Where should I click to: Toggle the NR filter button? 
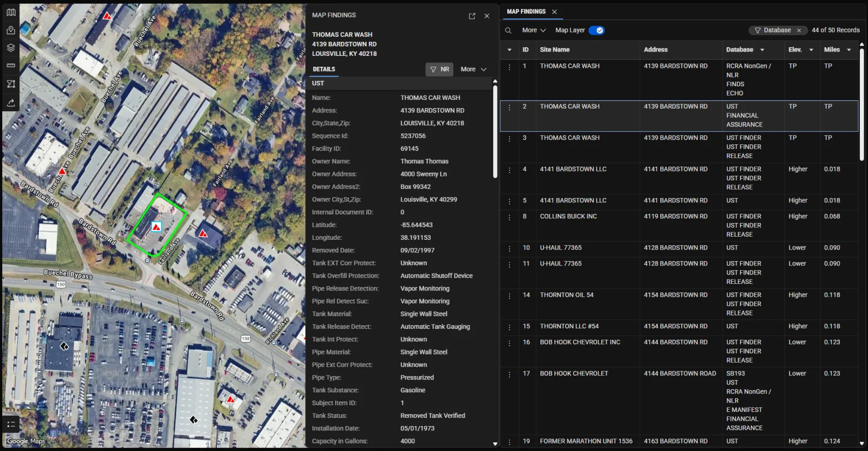pos(439,69)
